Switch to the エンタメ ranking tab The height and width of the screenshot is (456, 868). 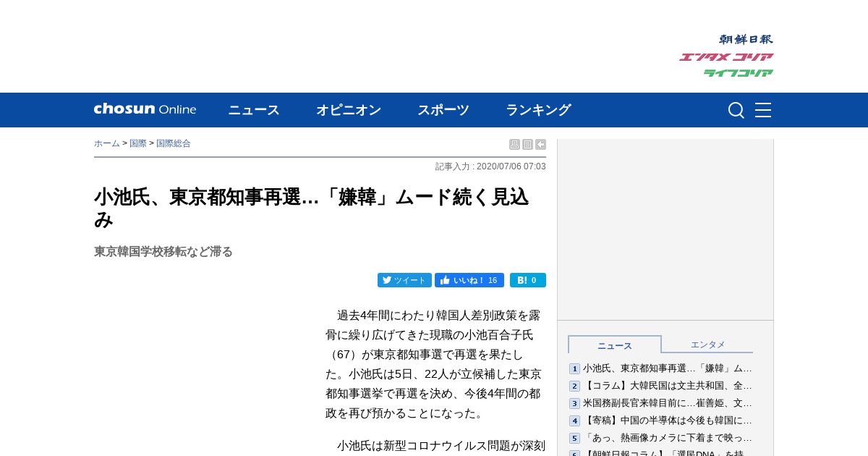pyautogui.click(x=707, y=345)
